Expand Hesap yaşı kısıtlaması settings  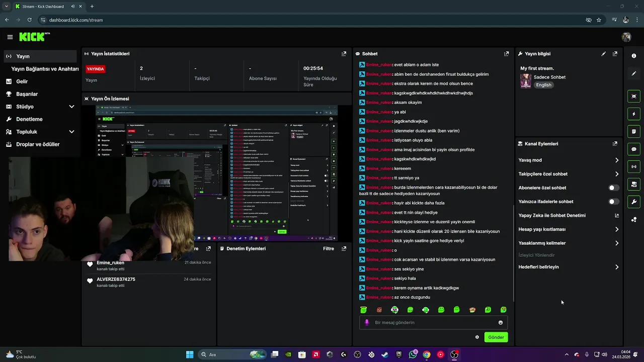pyautogui.click(x=617, y=229)
